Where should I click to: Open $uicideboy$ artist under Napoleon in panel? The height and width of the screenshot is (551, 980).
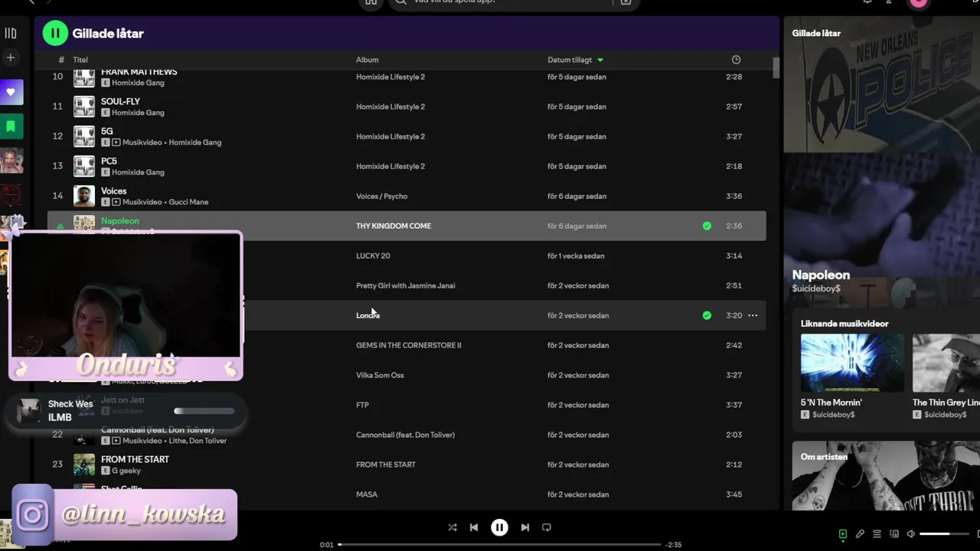click(816, 289)
